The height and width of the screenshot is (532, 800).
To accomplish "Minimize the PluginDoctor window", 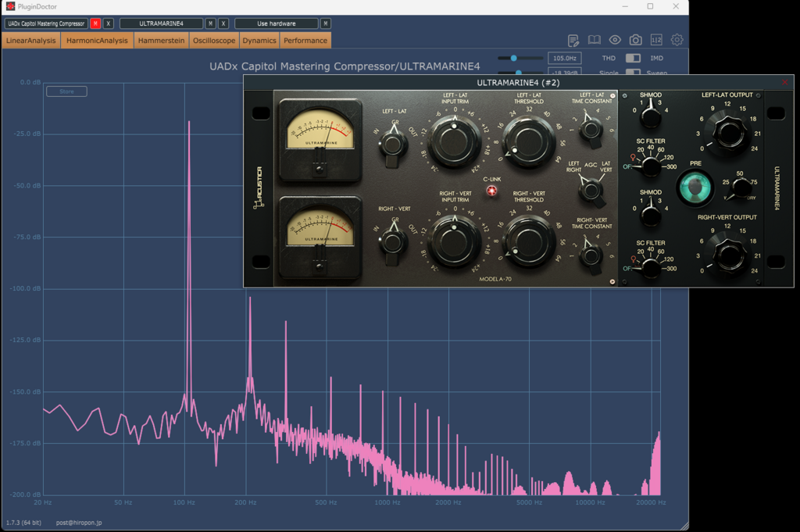I will [x=625, y=6].
